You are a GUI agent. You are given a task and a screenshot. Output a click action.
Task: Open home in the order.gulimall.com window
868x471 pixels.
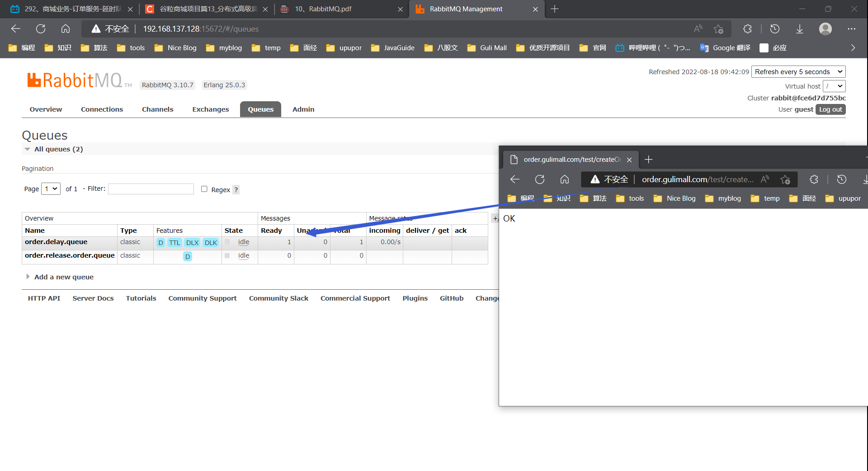coord(565,179)
